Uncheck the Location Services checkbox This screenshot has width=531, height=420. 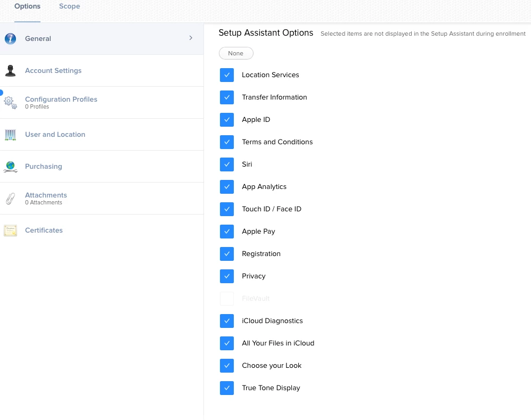click(227, 75)
